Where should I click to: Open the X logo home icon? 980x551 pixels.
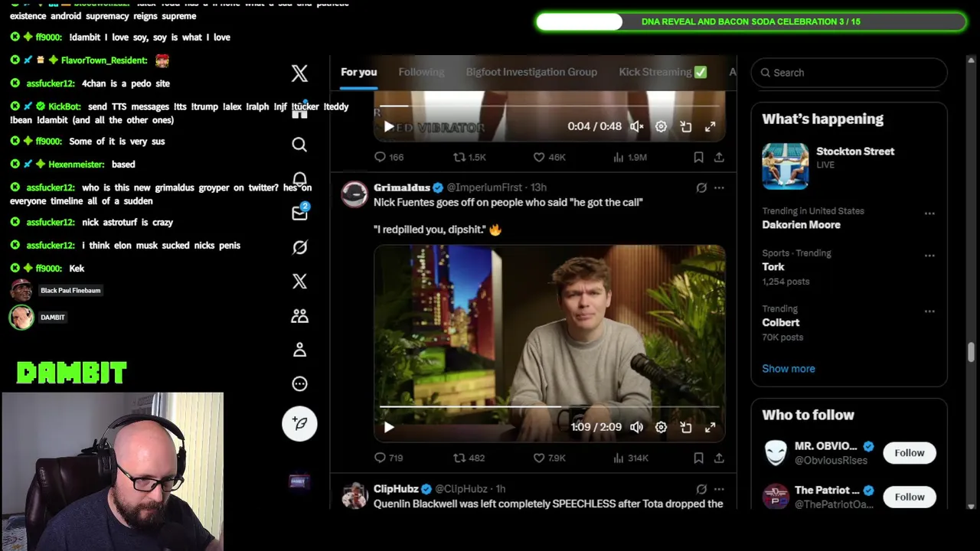[299, 73]
